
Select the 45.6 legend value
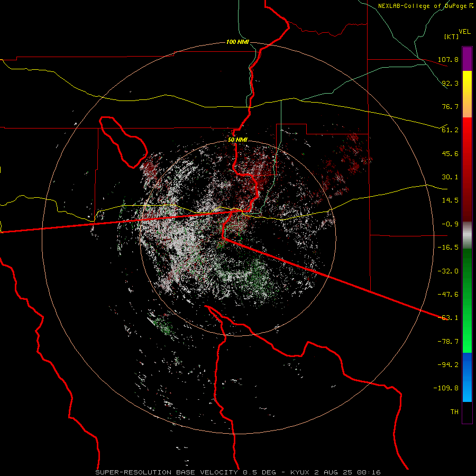pyautogui.click(x=450, y=153)
